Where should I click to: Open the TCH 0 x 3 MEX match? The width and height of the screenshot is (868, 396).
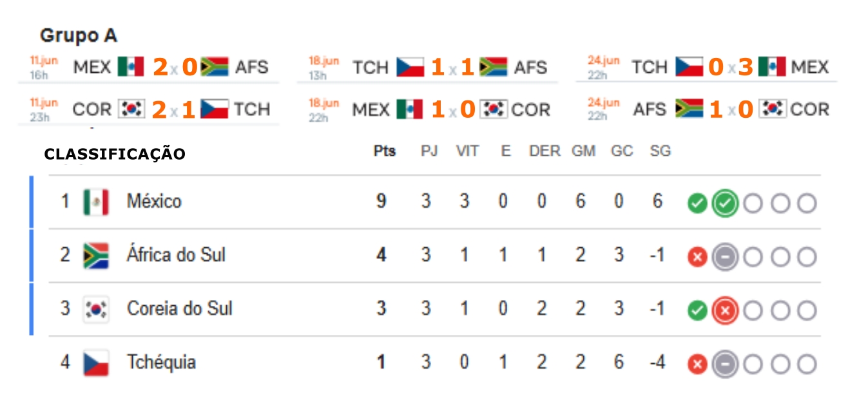707,67
